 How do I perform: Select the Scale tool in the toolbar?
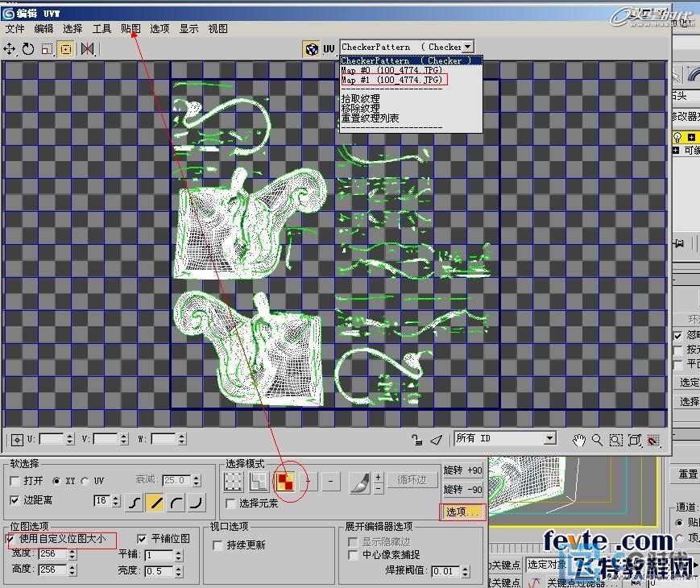pyautogui.click(x=47, y=48)
